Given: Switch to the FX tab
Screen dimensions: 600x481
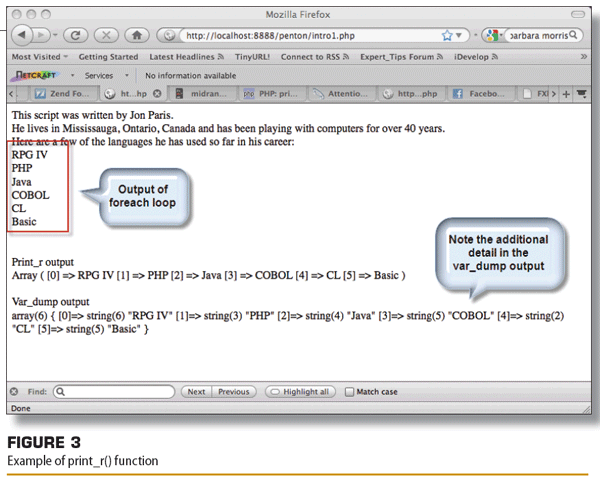Looking at the screenshot, I should click(x=536, y=94).
